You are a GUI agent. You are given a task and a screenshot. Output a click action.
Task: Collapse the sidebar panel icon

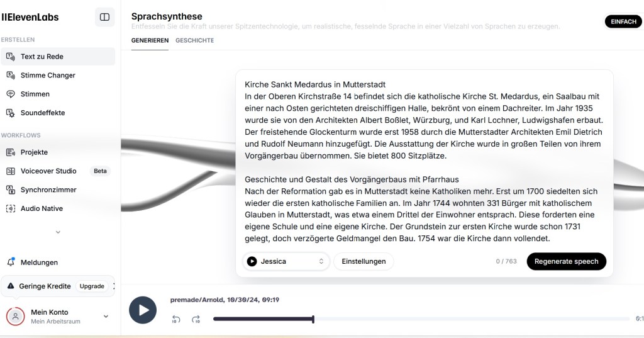(x=105, y=17)
